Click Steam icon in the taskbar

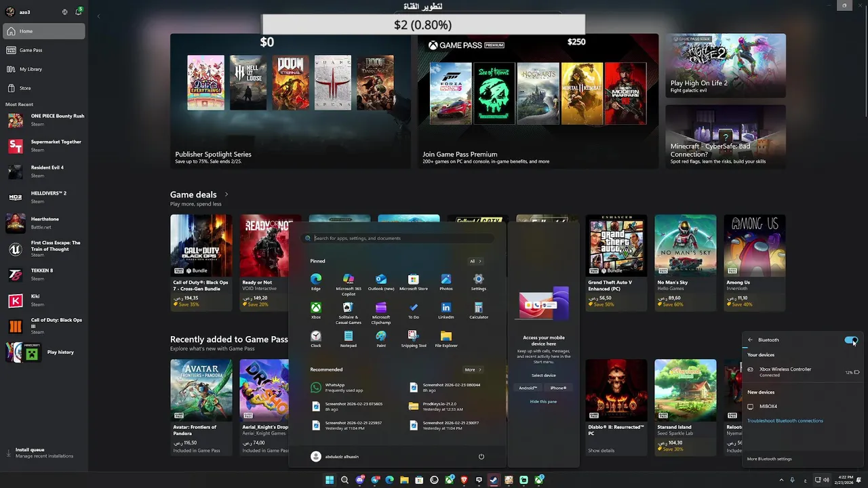coord(494,480)
